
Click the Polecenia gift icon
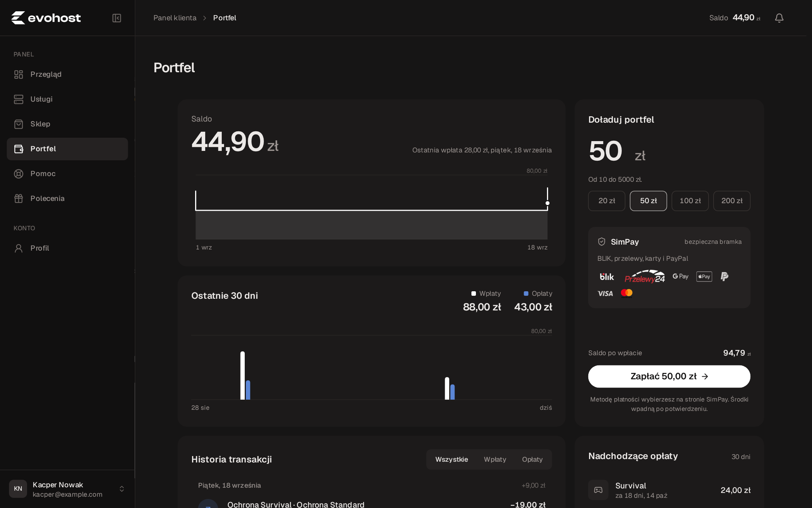coord(18,199)
